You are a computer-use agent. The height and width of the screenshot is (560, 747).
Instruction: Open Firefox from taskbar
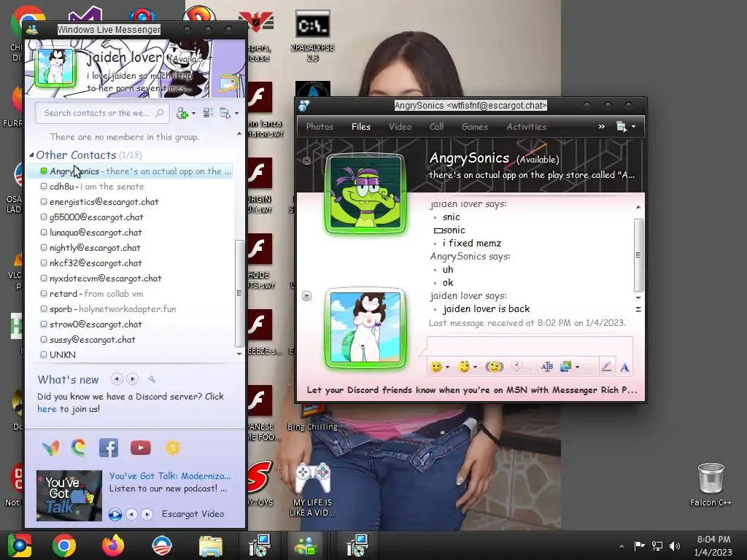pyautogui.click(x=113, y=545)
